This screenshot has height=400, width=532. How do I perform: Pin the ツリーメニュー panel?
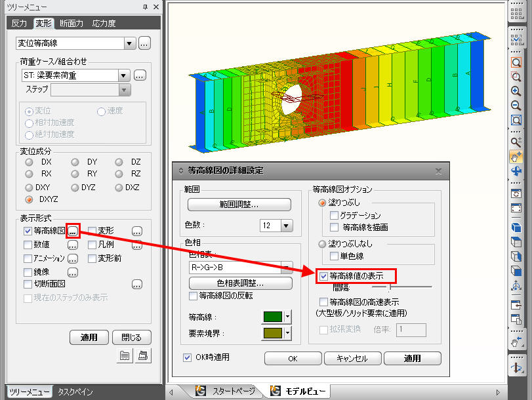[145, 7]
